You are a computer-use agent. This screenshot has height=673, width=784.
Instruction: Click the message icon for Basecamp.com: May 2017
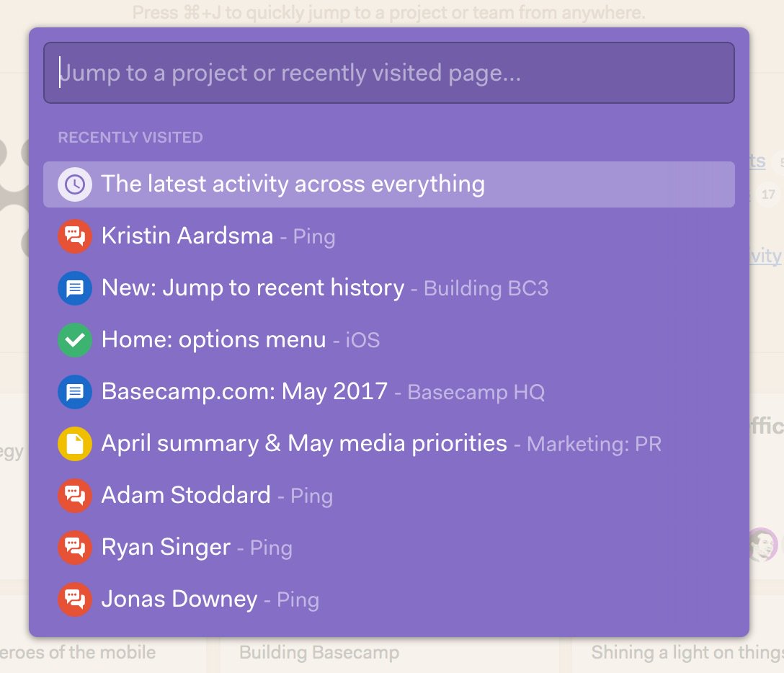(75, 392)
